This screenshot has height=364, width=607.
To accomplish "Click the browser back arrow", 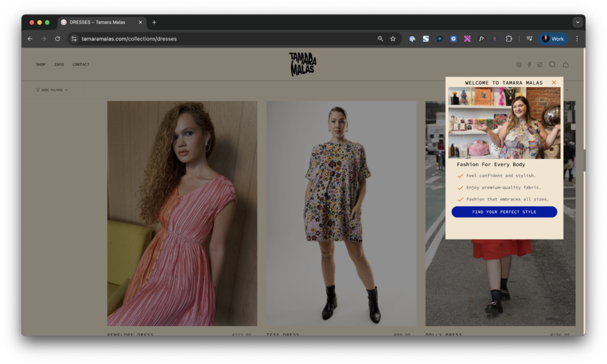I will pos(30,39).
